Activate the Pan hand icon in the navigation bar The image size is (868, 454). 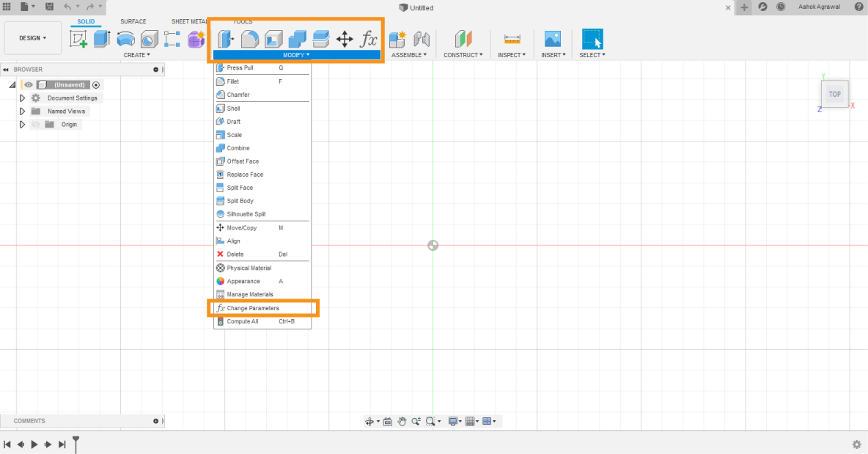tap(402, 421)
